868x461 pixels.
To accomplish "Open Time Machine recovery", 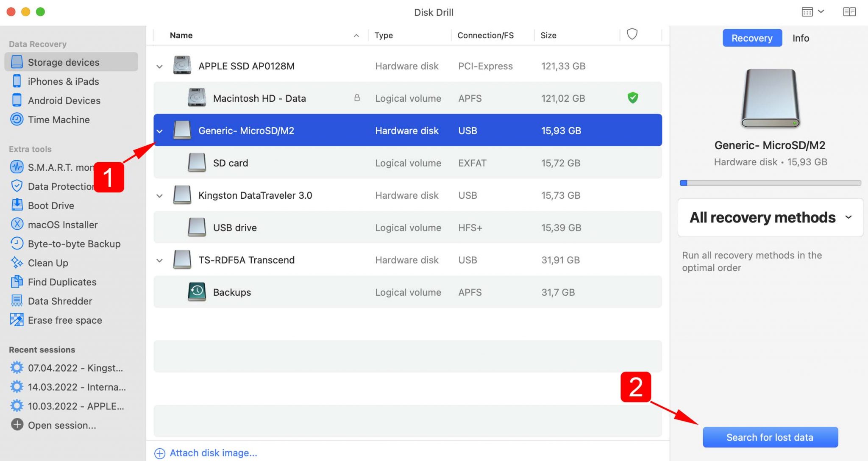I will pyautogui.click(x=58, y=119).
